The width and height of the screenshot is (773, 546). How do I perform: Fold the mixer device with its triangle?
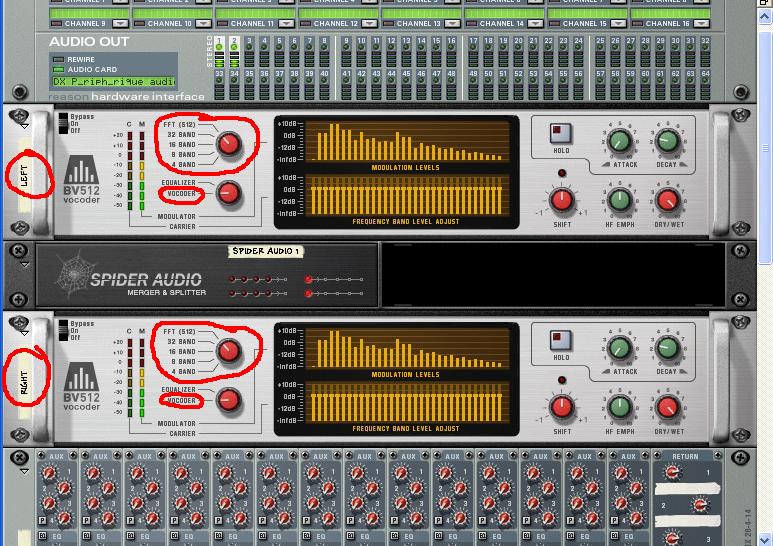[x=24, y=471]
